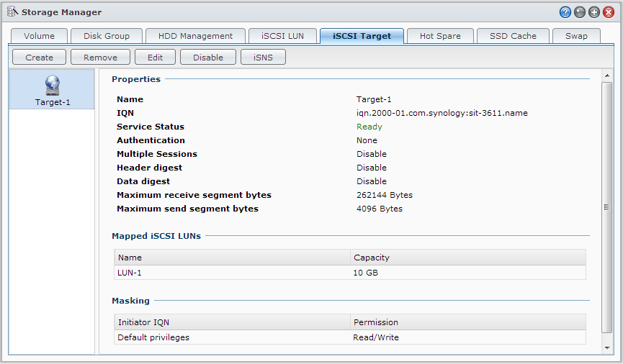Click the Initiator IQN column header
The width and height of the screenshot is (623, 364).
click(x=232, y=322)
